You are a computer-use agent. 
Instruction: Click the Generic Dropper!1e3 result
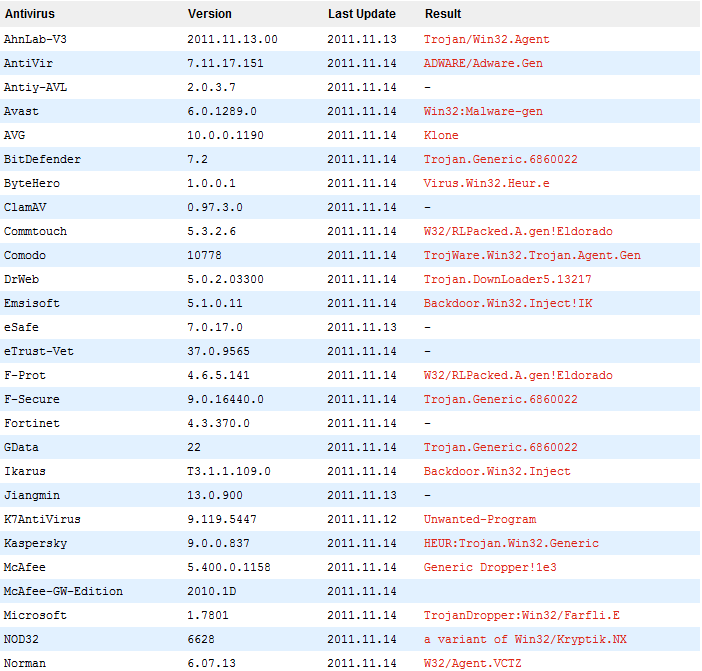coord(490,568)
